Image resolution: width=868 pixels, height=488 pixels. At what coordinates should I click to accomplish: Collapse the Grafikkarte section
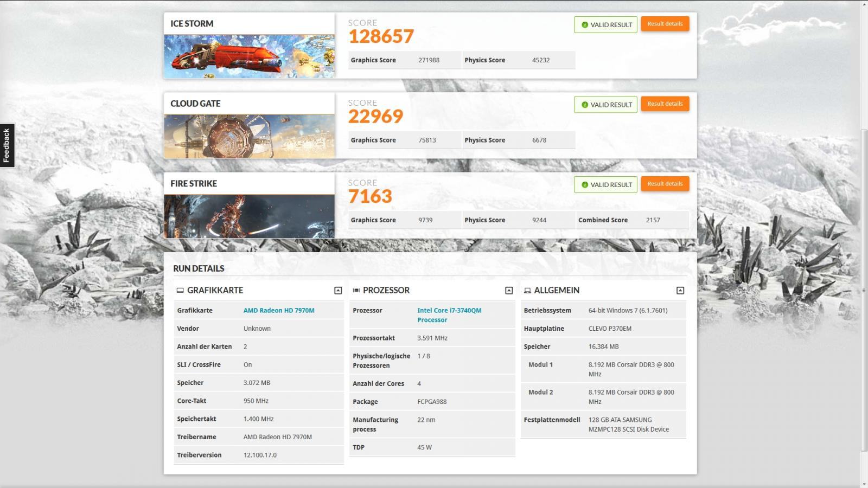(338, 291)
